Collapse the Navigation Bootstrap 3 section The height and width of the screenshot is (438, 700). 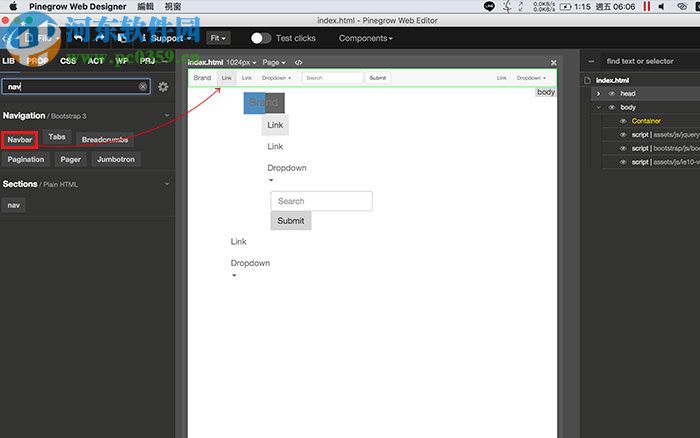(167, 116)
